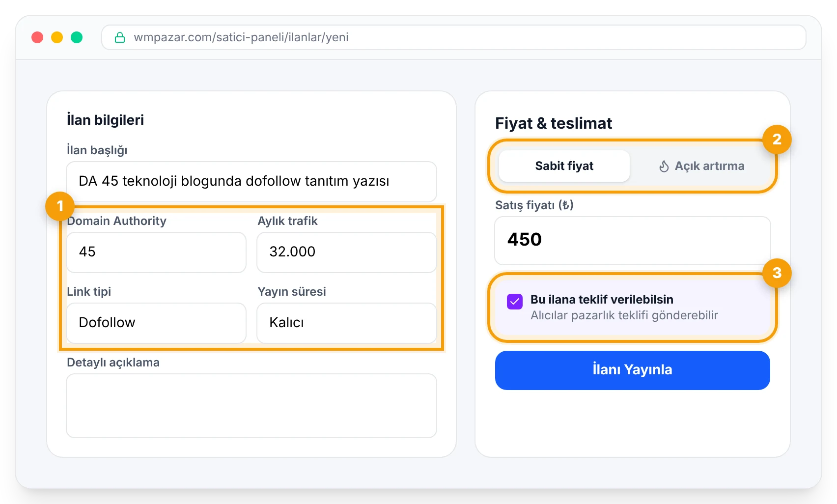Toggle the 'Bu ilana teklif verilebilsin' checkbox
Image resolution: width=837 pixels, height=504 pixels.
pyautogui.click(x=515, y=301)
